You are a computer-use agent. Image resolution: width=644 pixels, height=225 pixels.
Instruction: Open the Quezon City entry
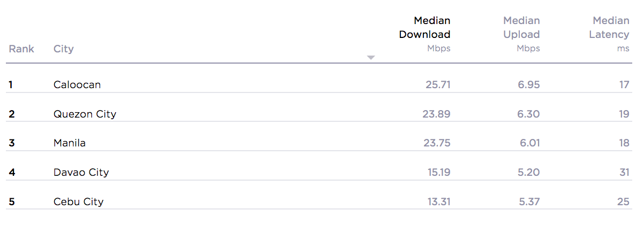pos(85,114)
